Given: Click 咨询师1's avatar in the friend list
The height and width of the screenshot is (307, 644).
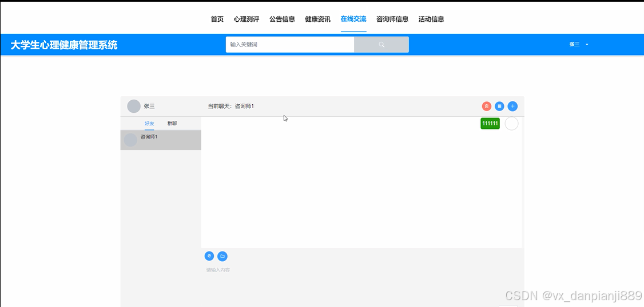Looking at the screenshot, I should point(130,140).
